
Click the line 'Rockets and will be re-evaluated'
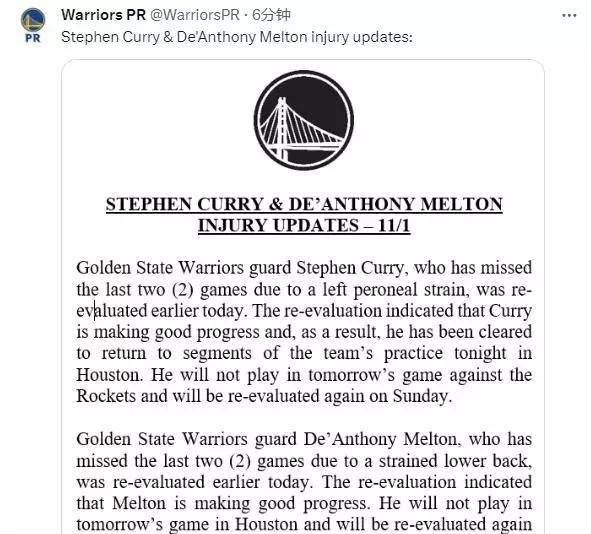click(x=264, y=396)
